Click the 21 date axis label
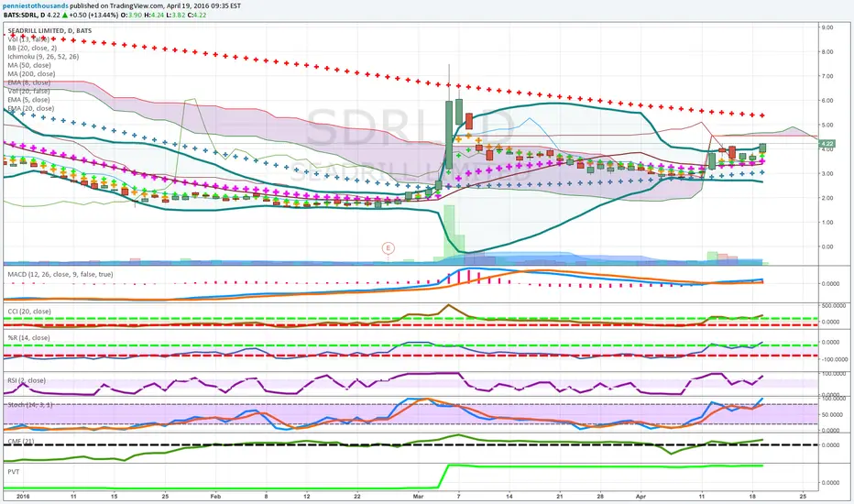This screenshot has height=504, width=854. [x=560, y=497]
